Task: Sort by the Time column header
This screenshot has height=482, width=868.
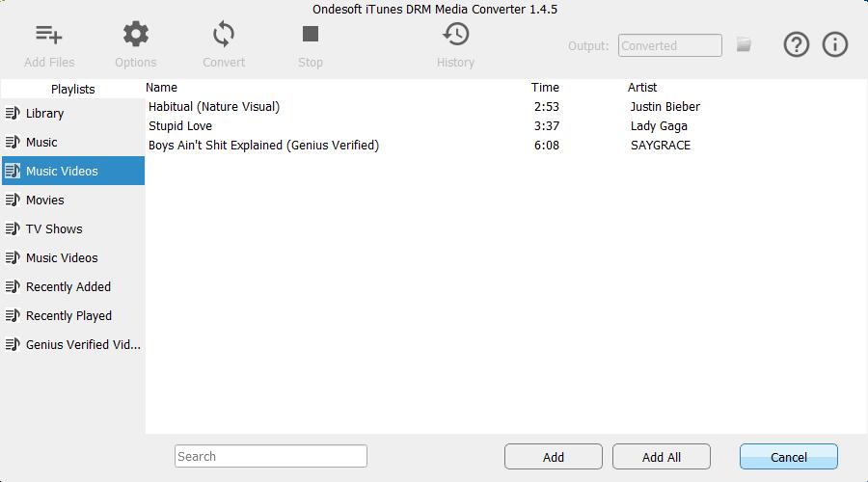Action: 545,88
